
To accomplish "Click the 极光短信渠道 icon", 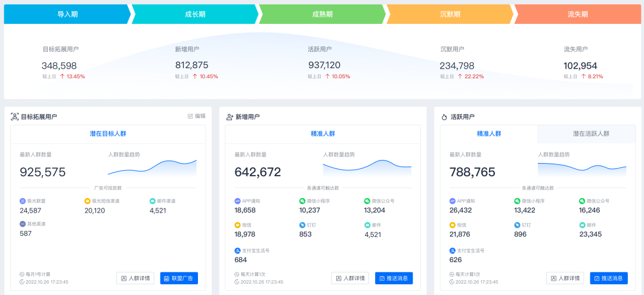I will pos(88,201).
